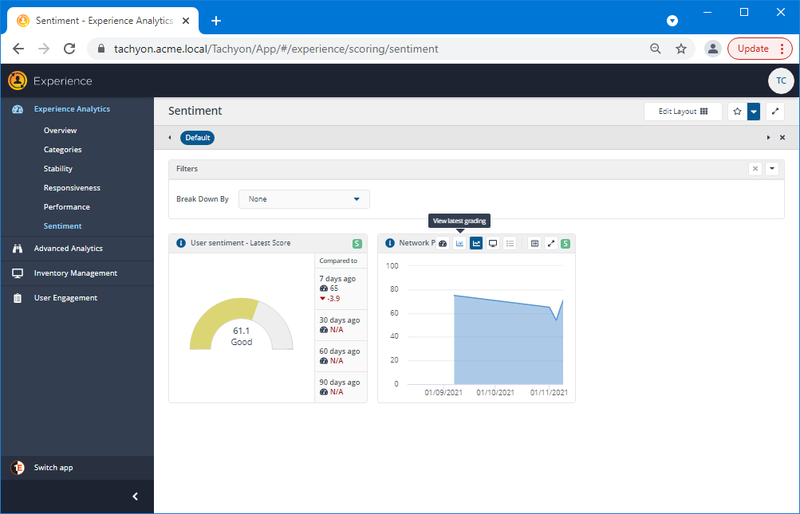Click the Experience app logo icon
Image resolution: width=800 pixels, height=514 pixels.
click(x=17, y=81)
